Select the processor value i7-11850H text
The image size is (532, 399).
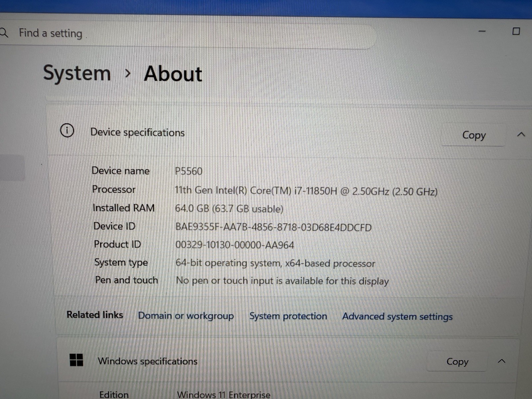(x=306, y=191)
